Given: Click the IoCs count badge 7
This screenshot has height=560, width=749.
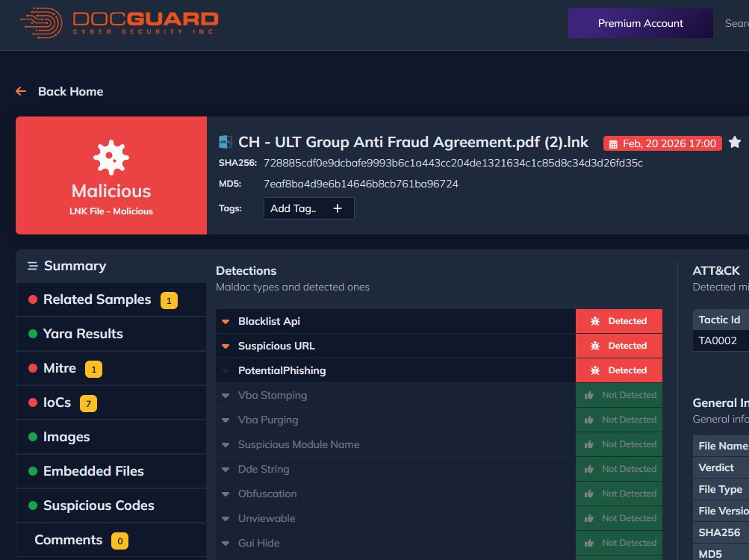Looking at the screenshot, I should pyautogui.click(x=88, y=403).
